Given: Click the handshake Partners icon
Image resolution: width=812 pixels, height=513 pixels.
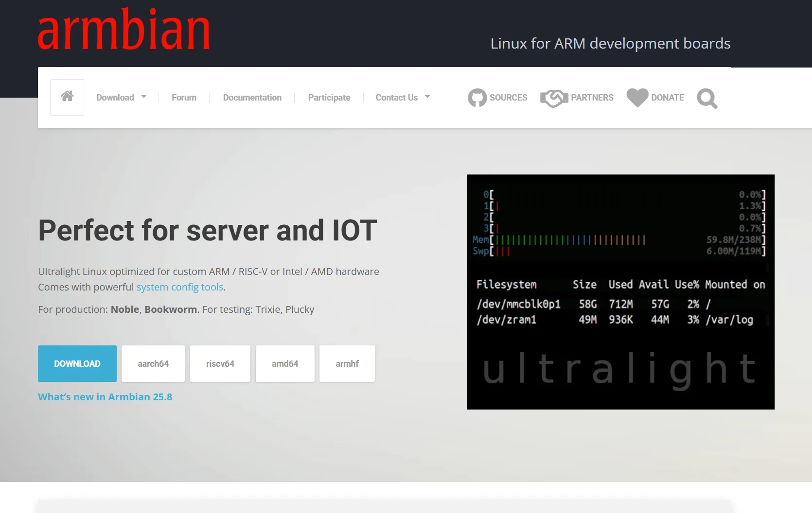Looking at the screenshot, I should pos(554,98).
